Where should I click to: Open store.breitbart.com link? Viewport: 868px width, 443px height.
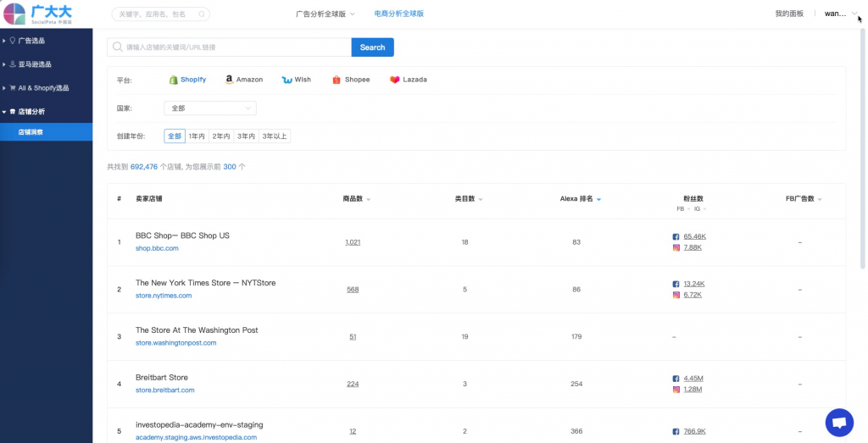tap(165, 390)
